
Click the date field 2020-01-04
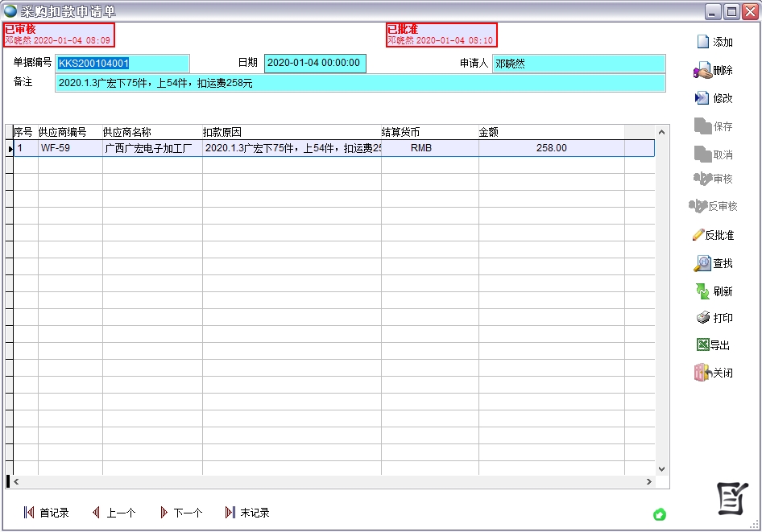tap(314, 63)
